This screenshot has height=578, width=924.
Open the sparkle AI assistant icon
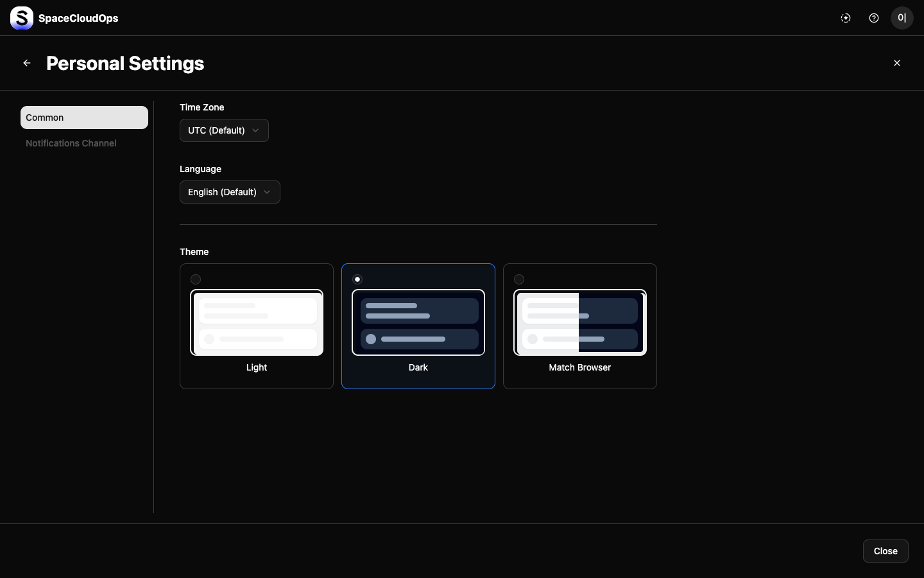846,18
